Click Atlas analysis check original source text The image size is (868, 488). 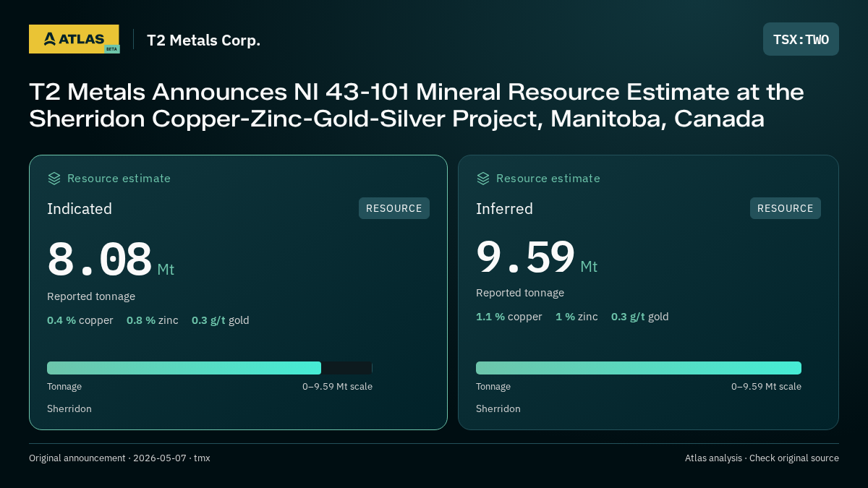(x=762, y=458)
